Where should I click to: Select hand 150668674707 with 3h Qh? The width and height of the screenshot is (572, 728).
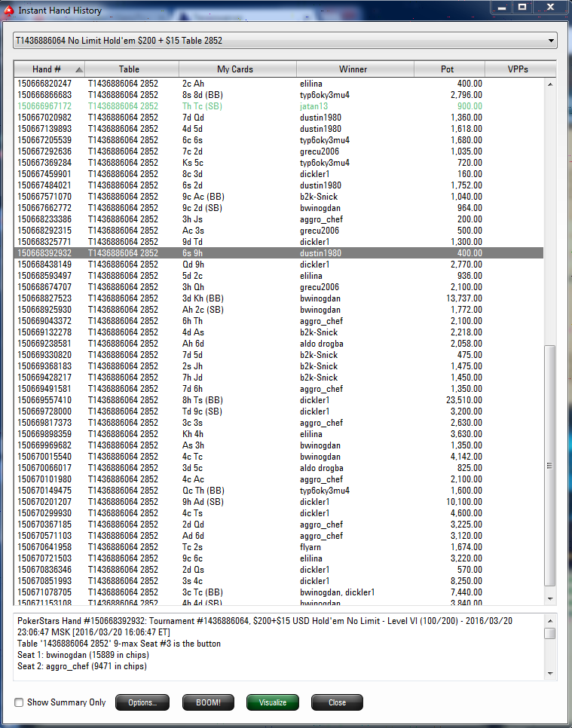pyautogui.click(x=279, y=287)
